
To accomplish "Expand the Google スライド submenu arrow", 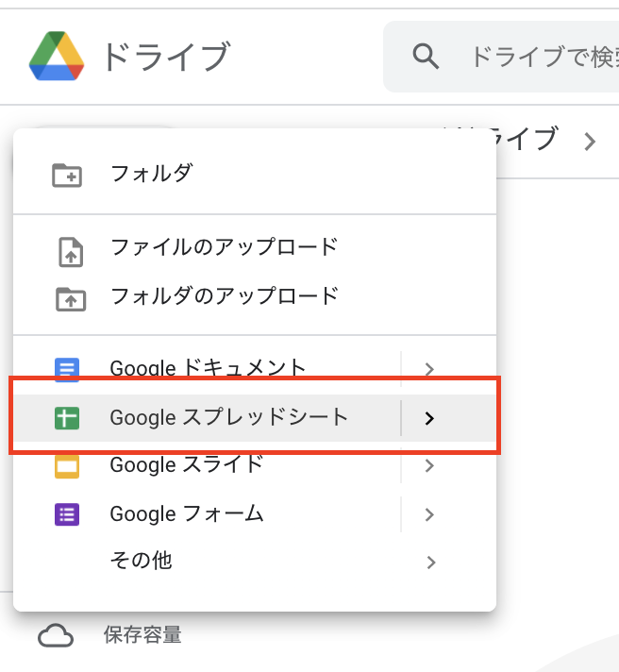I will pos(429,465).
